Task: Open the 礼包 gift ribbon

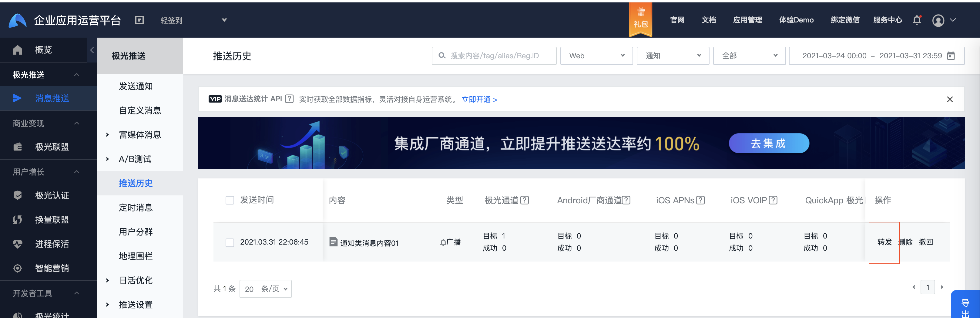Action: 641,19
